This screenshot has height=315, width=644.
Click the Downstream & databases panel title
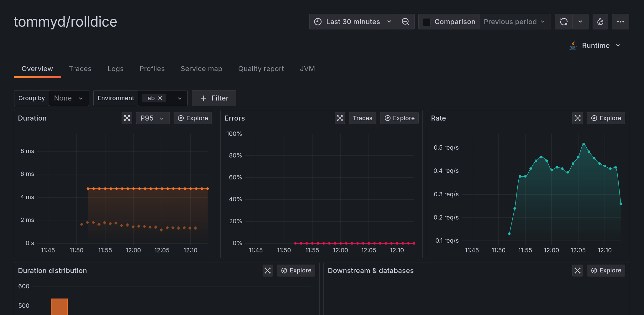click(x=371, y=271)
